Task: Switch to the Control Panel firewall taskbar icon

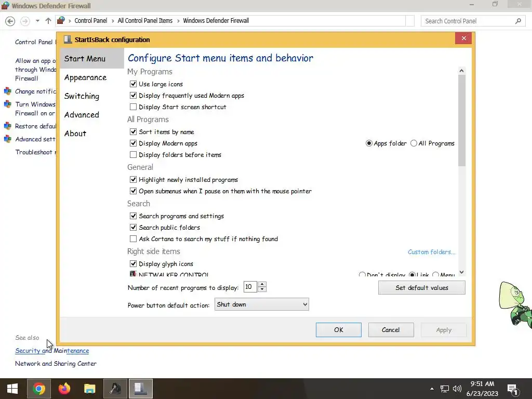Action: (115, 389)
